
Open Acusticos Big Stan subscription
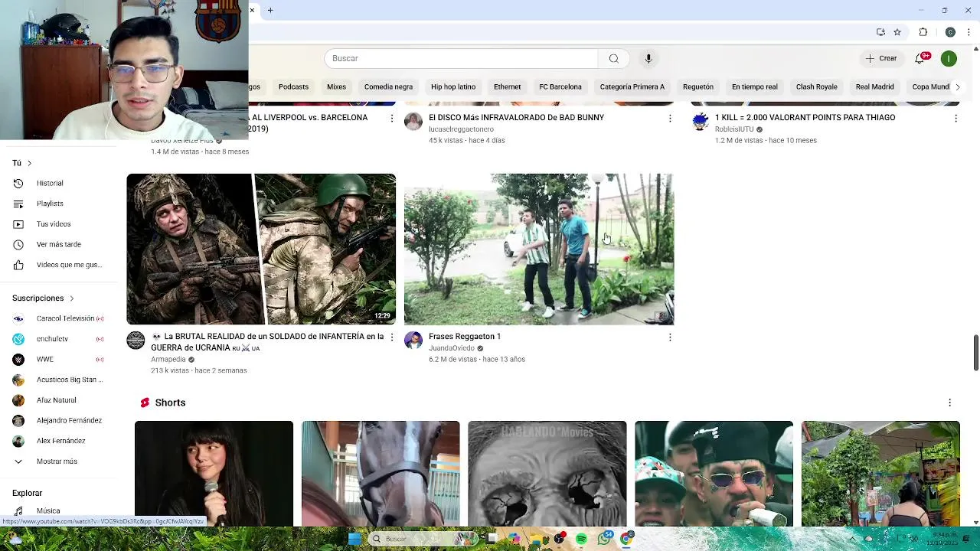[x=57, y=380]
